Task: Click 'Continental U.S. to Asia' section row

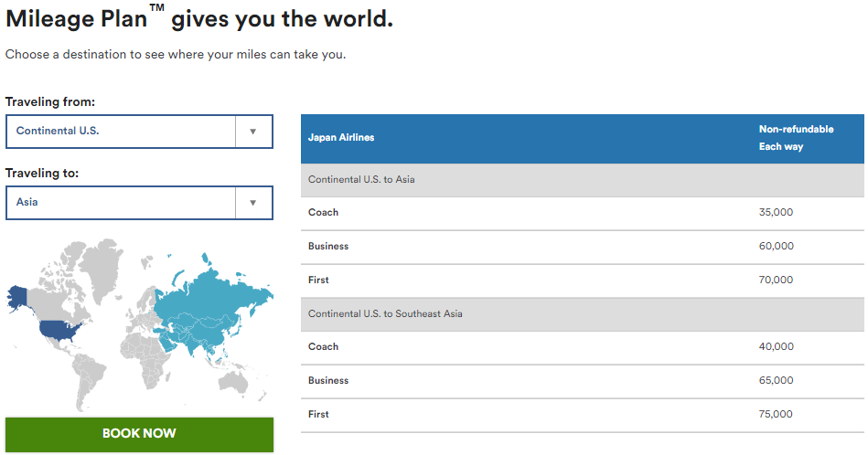Action: coord(583,180)
